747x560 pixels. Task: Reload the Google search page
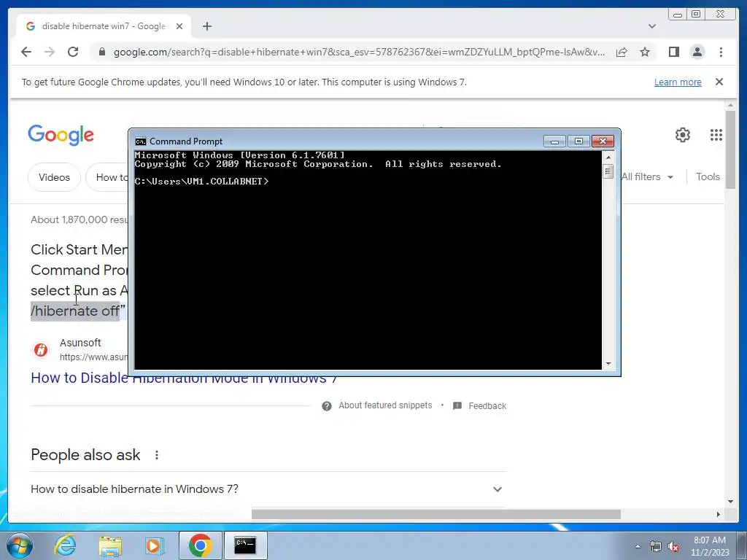(x=73, y=52)
